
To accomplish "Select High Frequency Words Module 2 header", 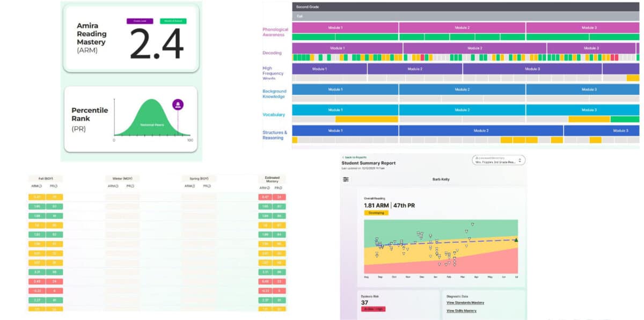I will pos(415,69).
